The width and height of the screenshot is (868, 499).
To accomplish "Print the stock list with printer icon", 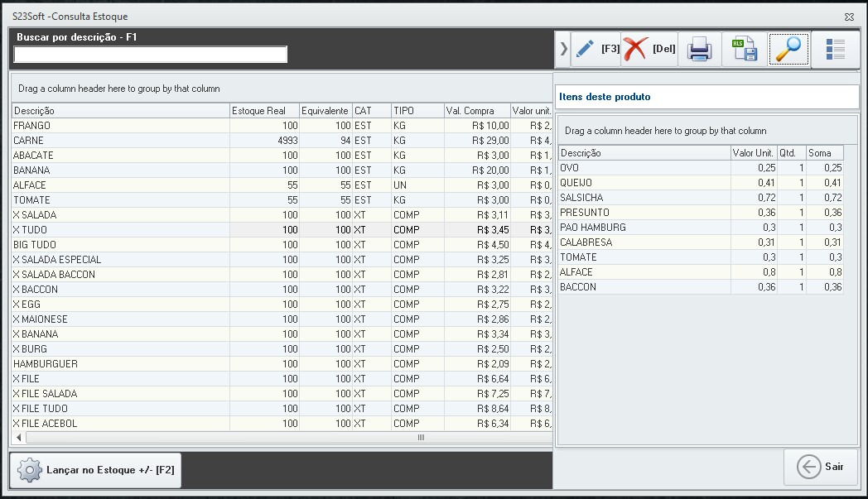I will pos(700,50).
